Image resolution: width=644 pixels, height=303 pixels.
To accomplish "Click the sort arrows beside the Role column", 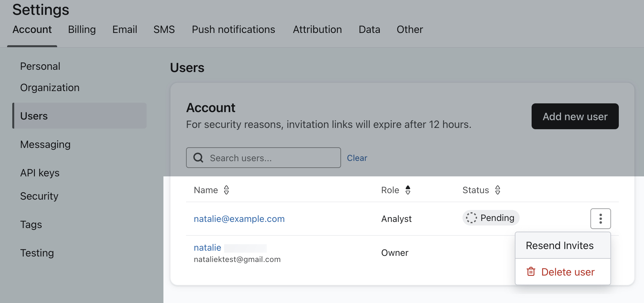I will [409, 190].
